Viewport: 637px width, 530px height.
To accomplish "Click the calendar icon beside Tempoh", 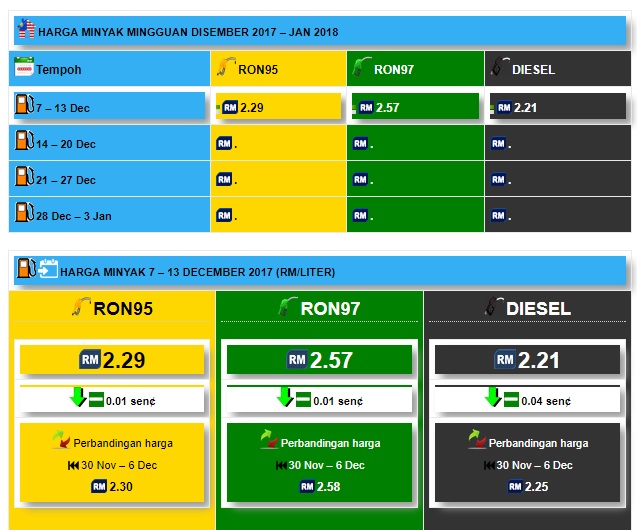I will coord(24,69).
